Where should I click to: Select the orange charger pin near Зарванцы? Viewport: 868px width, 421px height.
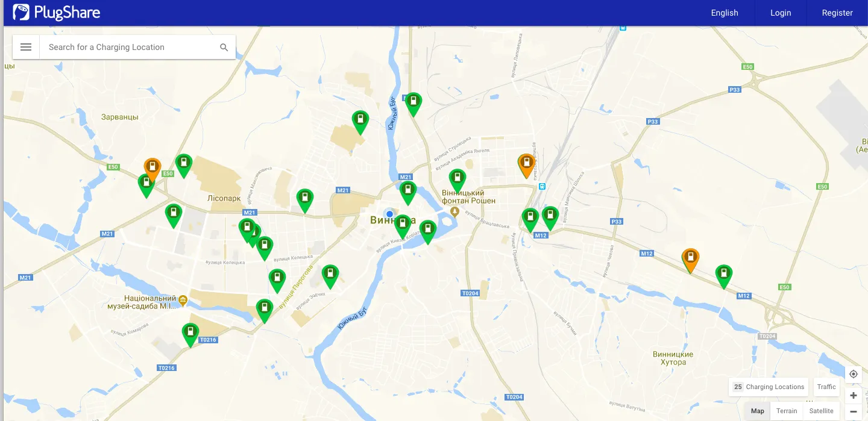153,169
